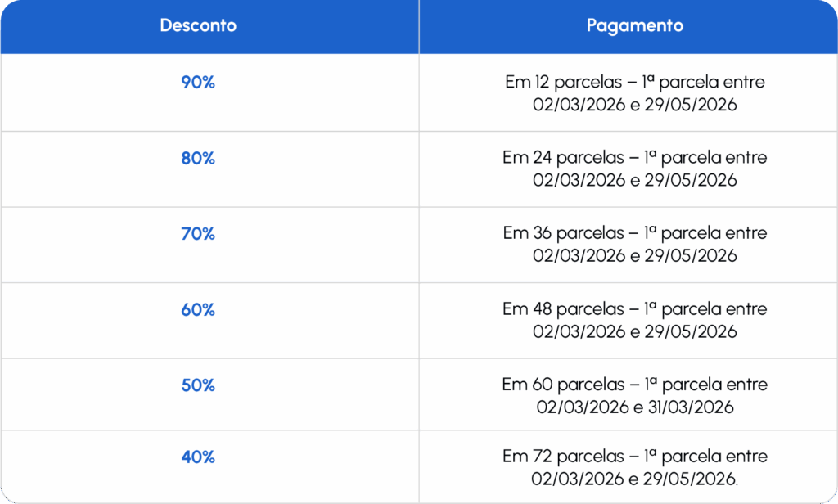Click the date range under 12 parcelas
The height and width of the screenshot is (504, 838).
coord(634,105)
